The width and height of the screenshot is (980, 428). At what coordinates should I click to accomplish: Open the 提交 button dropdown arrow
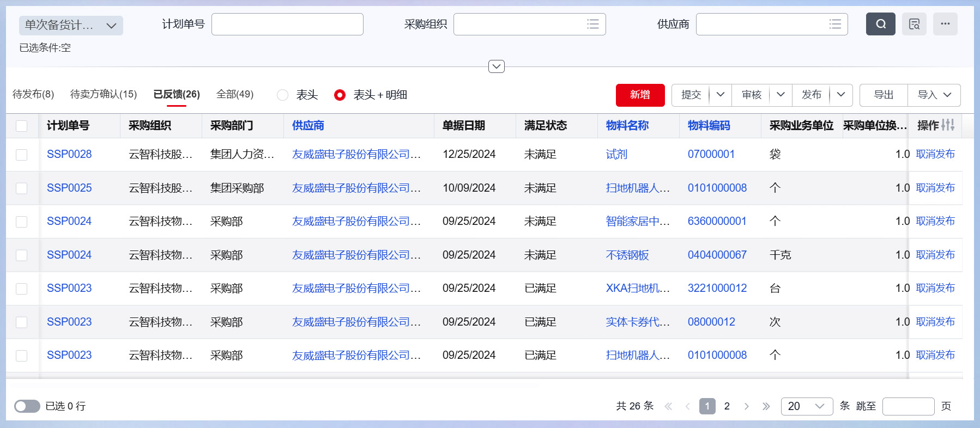point(720,95)
